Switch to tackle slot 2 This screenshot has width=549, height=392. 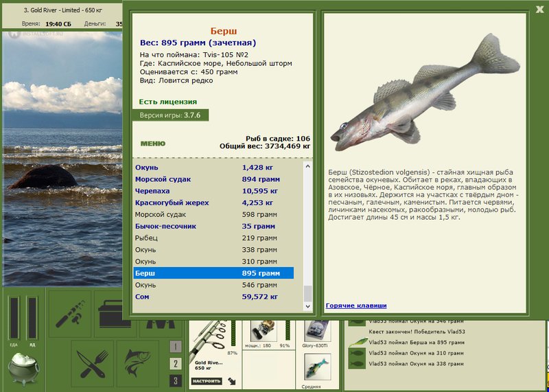click(176, 364)
